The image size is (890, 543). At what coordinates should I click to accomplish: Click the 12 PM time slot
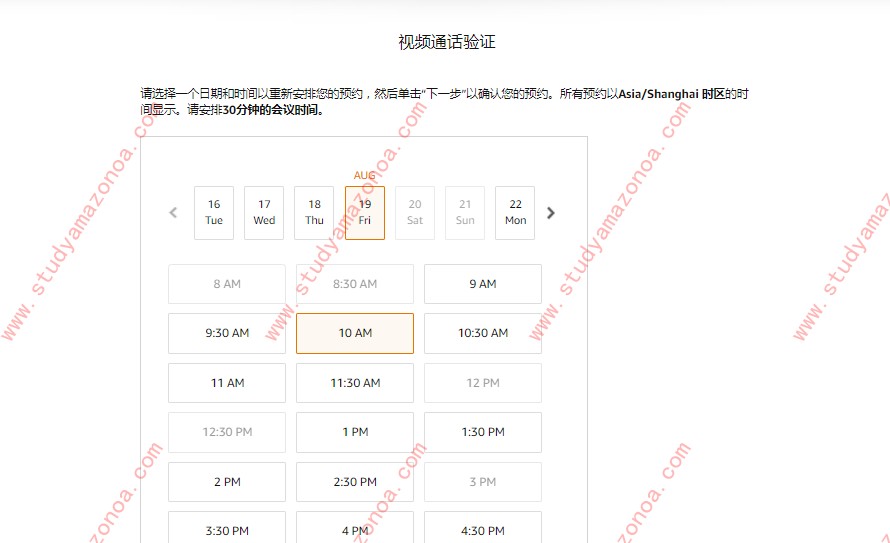[x=483, y=383]
